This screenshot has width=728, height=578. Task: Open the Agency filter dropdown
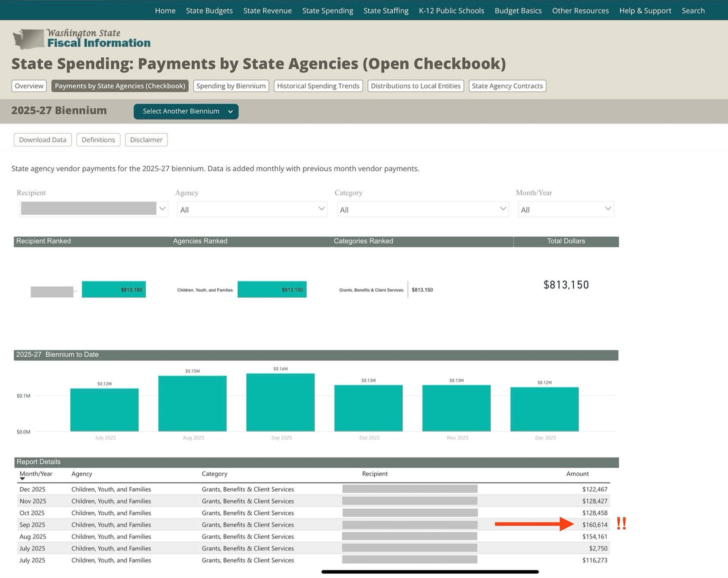pyautogui.click(x=252, y=209)
